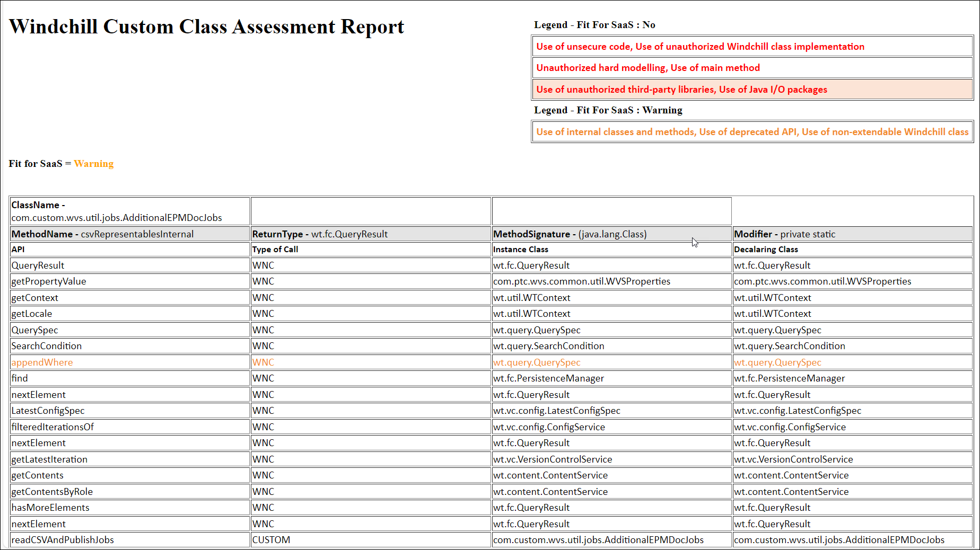
Task: Select the 'QueryResult' API cell
Action: pos(130,265)
